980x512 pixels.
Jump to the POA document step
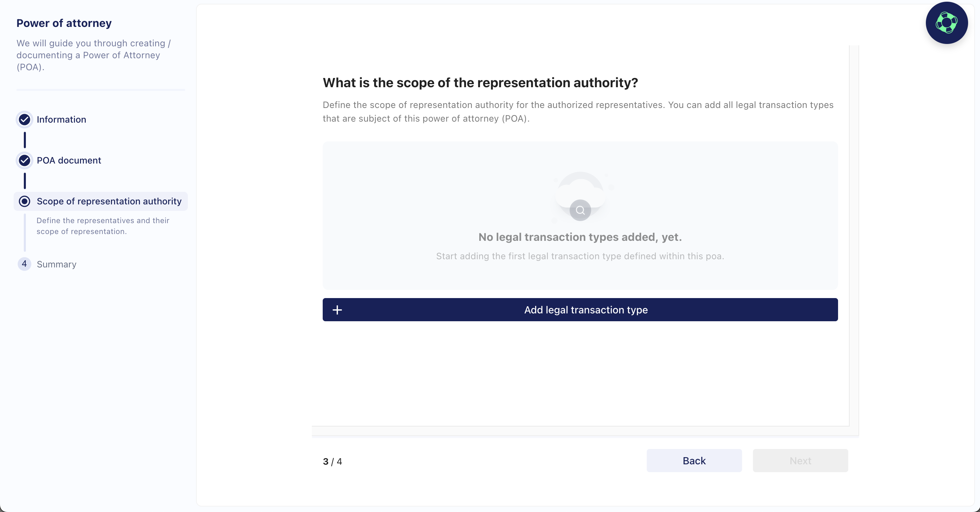click(69, 160)
